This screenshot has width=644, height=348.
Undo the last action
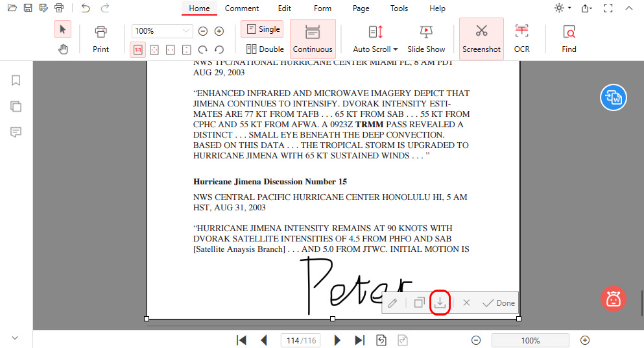click(86, 8)
